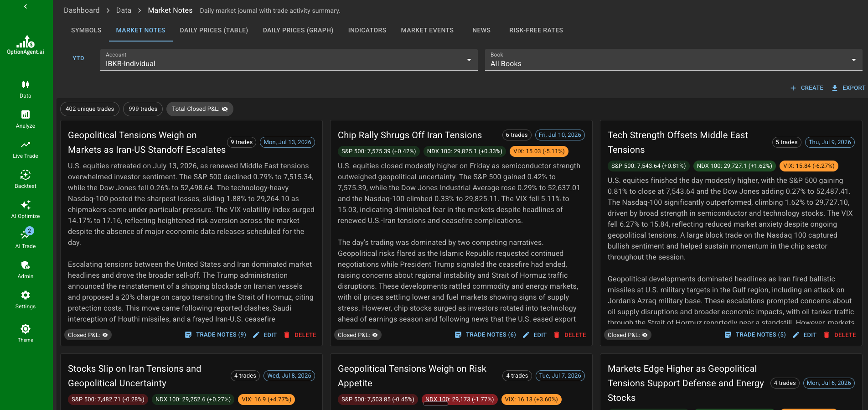Click the 999 trades chip
The height and width of the screenshot is (410, 868).
143,109
